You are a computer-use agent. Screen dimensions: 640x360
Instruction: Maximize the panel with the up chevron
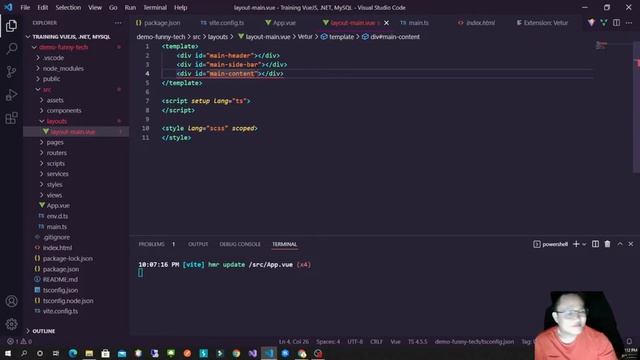[620, 244]
